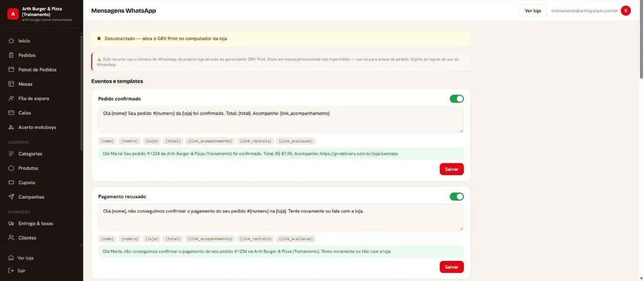This screenshot has height=281, width=644.
Task: Click the Eventos e templates heading
Action: (x=117, y=81)
